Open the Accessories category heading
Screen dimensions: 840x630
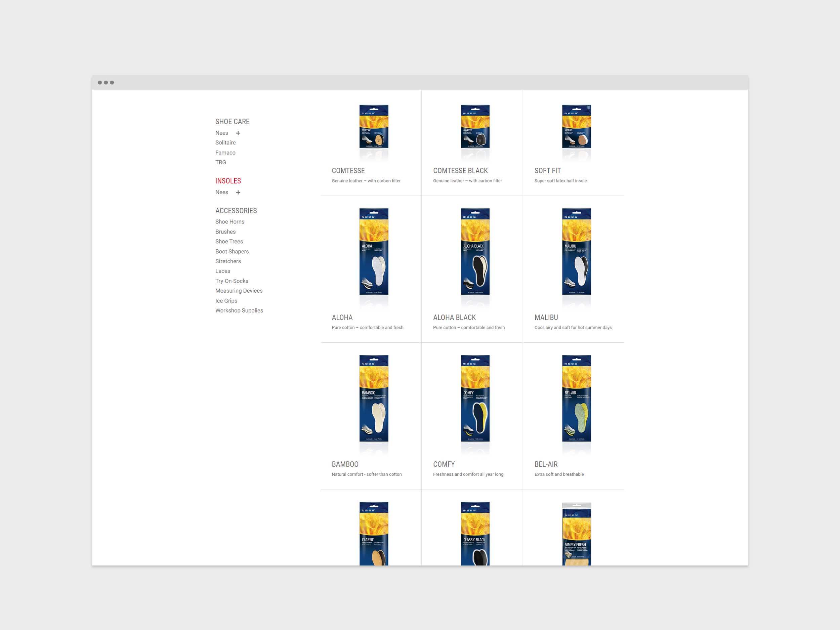click(x=236, y=211)
